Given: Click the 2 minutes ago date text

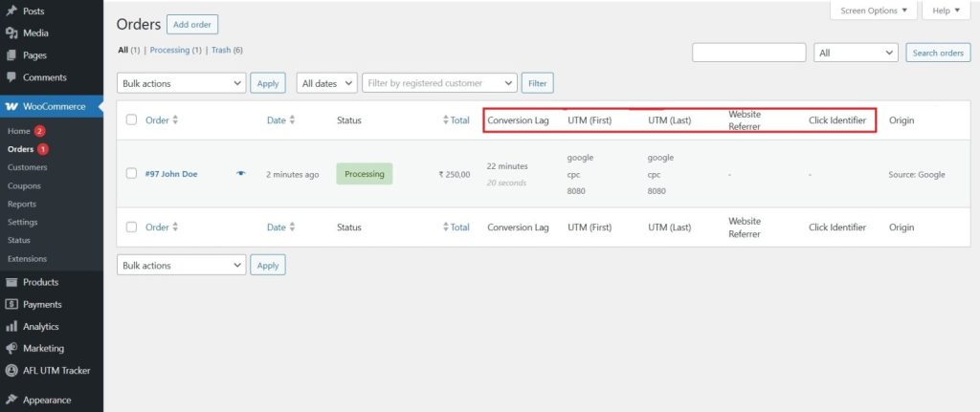Looking at the screenshot, I should (293, 175).
